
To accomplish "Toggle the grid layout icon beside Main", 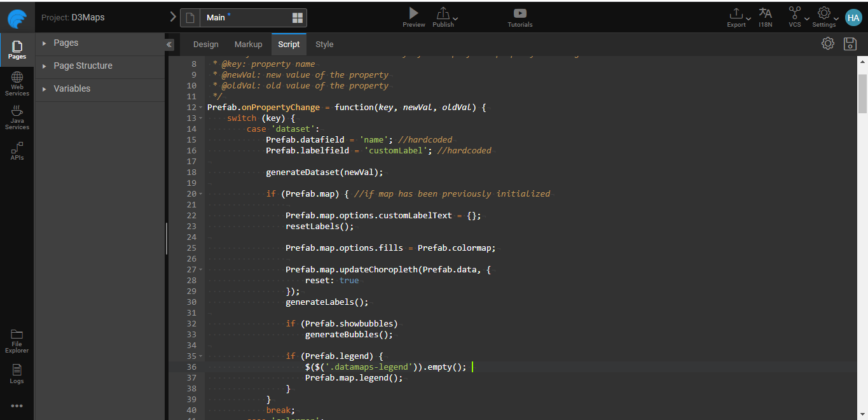I will pyautogui.click(x=297, y=18).
